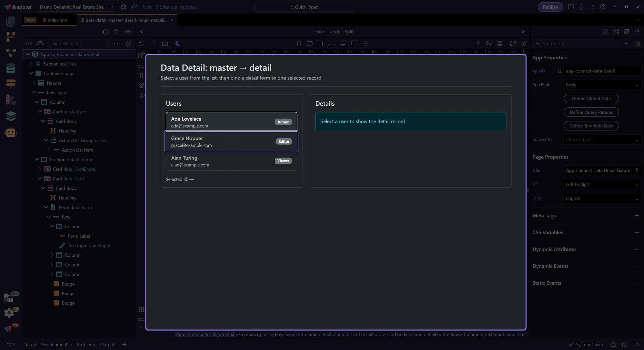Toggle the split panel layout icon
This screenshot has height=350, width=644.
(x=571, y=7)
